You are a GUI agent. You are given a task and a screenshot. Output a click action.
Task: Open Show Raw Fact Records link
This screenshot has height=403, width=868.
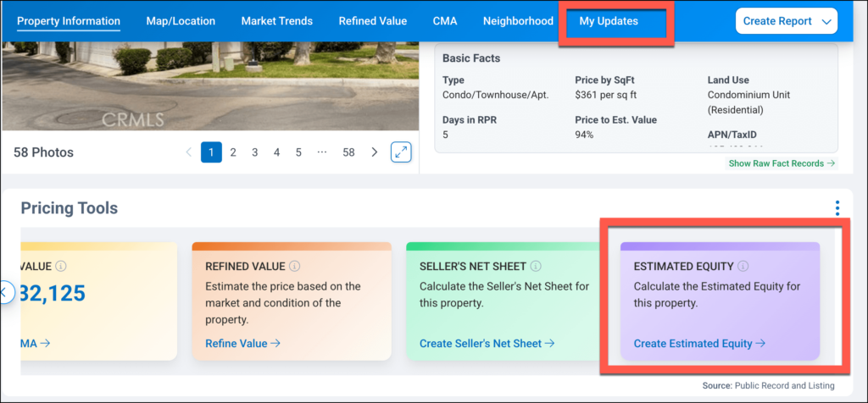(782, 163)
